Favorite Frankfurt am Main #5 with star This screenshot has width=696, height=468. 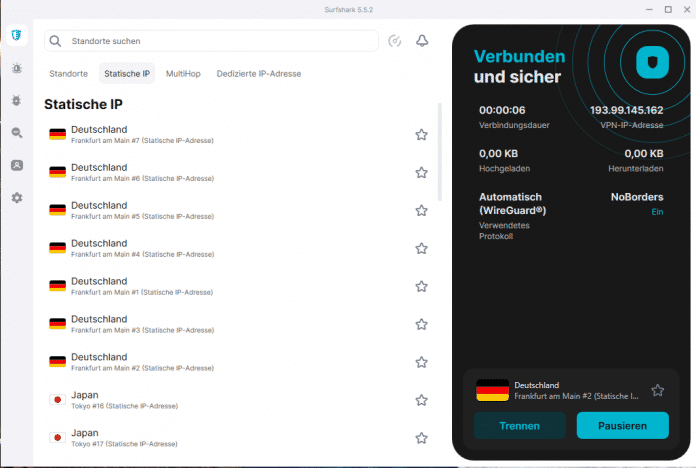[x=421, y=210]
